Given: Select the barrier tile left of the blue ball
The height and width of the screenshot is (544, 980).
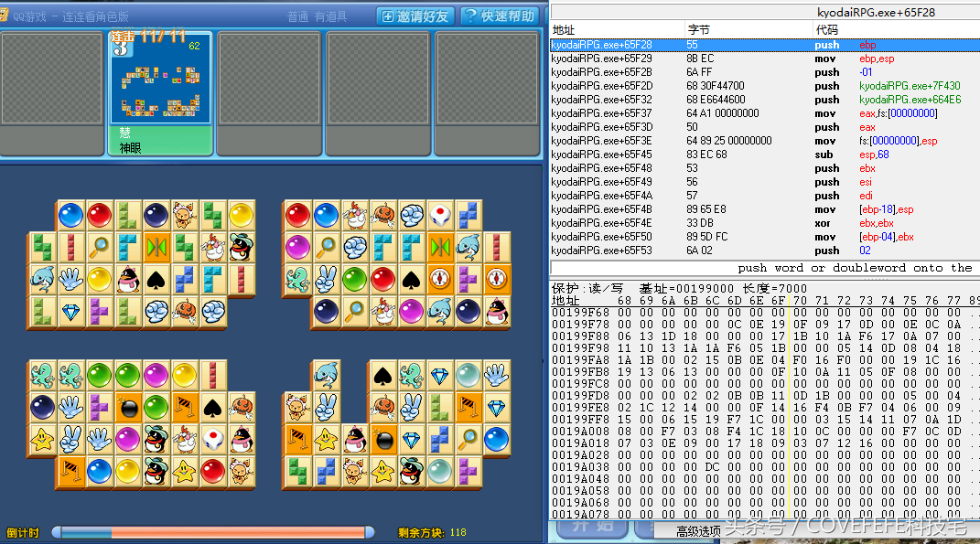Looking at the screenshot, I should (71, 470).
